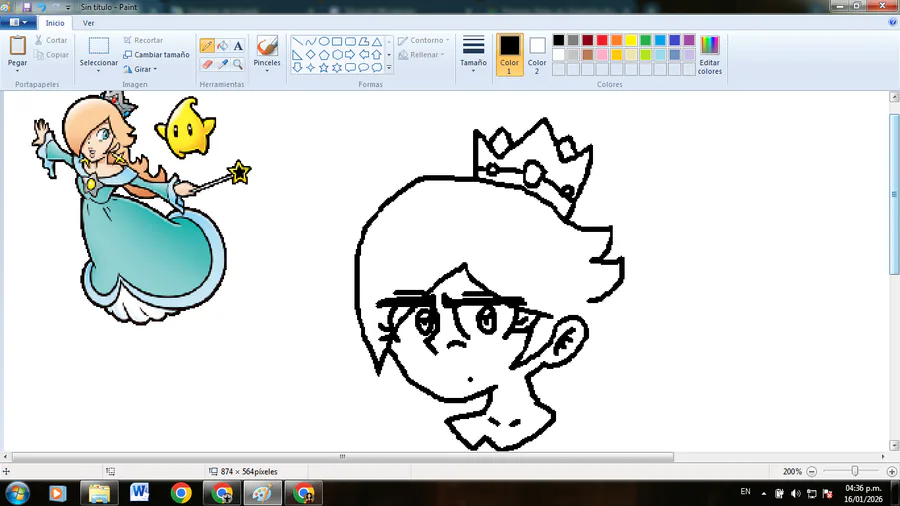
Task: Choose the Five-point star shape
Action: (x=324, y=68)
